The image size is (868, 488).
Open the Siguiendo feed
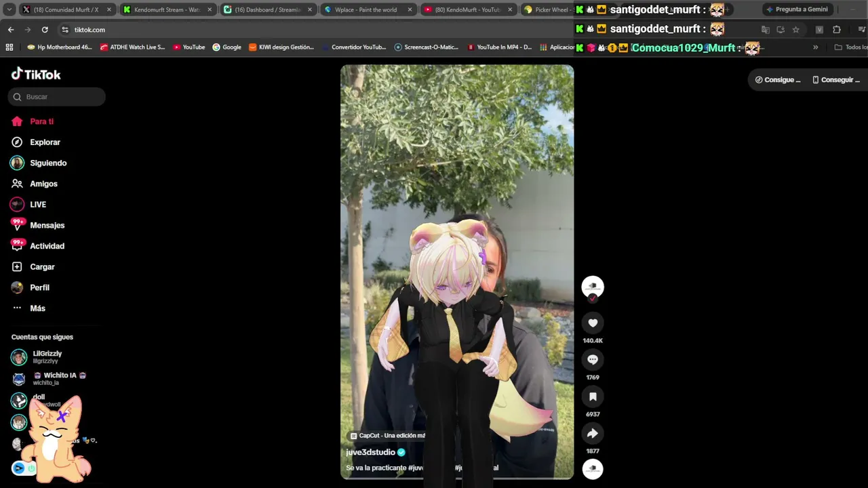[39, 163]
